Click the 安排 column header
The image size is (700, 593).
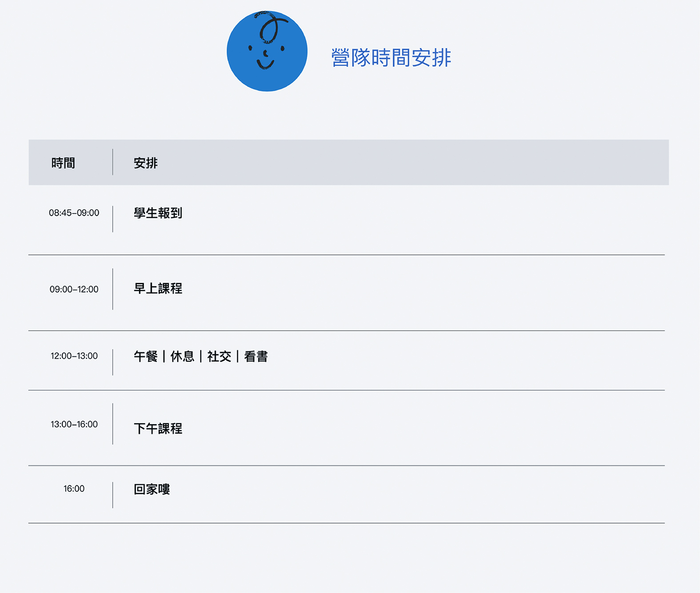[146, 163]
